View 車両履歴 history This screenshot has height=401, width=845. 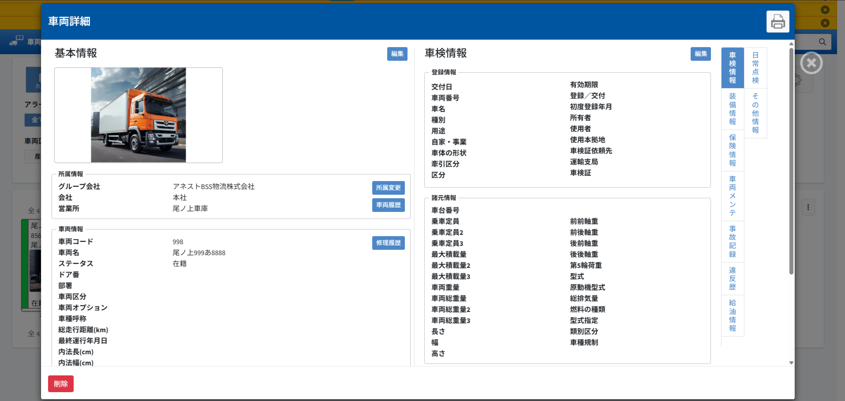(388, 205)
